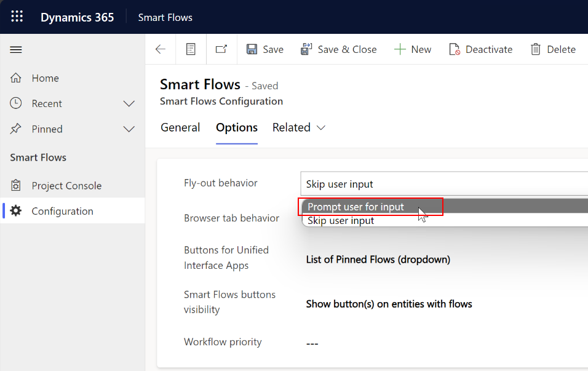Open the Related tab dropdown
Image resolution: width=588 pixels, height=371 pixels.
click(299, 127)
